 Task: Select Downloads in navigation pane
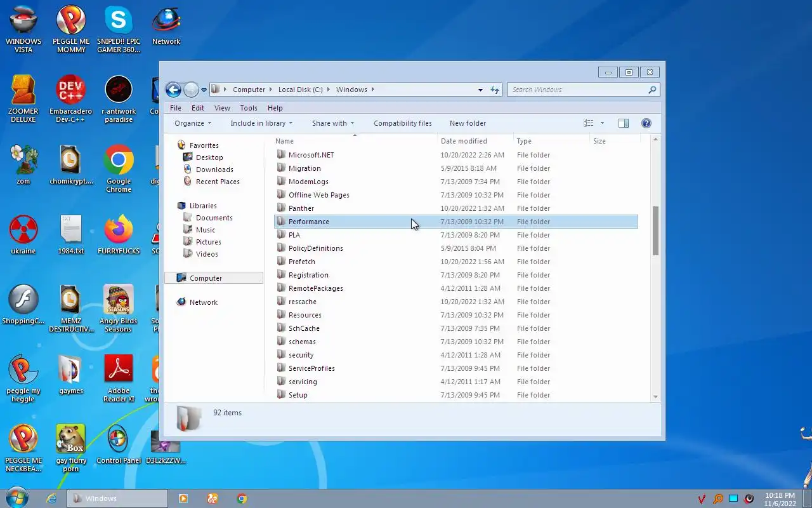[x=214, y=170]
